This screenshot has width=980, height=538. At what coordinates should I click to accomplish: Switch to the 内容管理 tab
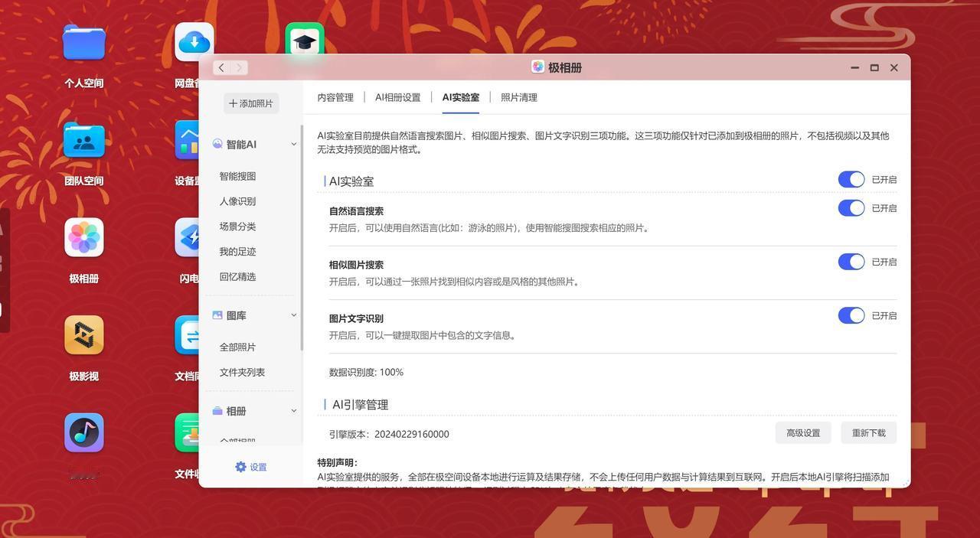pyautogui.click(x=335, y=97)
